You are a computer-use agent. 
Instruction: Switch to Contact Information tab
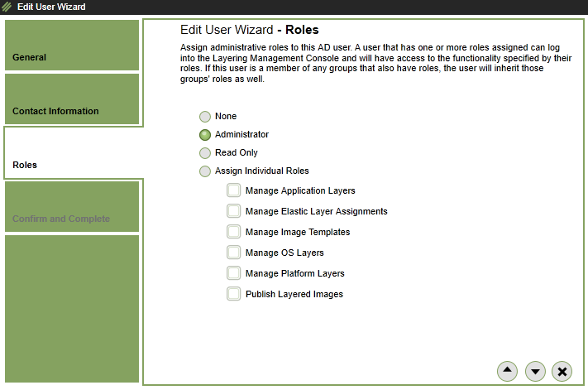(71, 99)
